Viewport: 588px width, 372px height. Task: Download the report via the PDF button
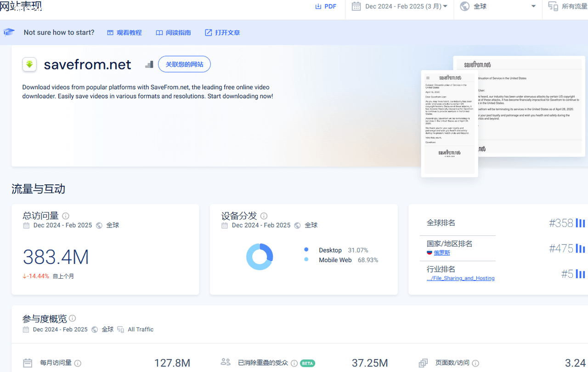(326, 6)
